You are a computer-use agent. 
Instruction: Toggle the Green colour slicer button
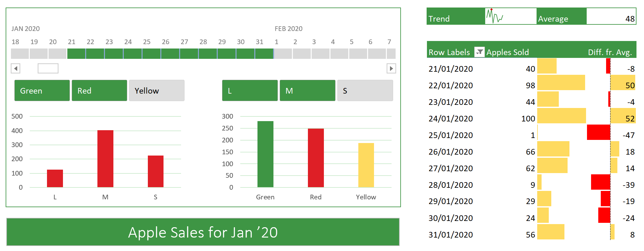pyautogui.click(x=42, y=90)
